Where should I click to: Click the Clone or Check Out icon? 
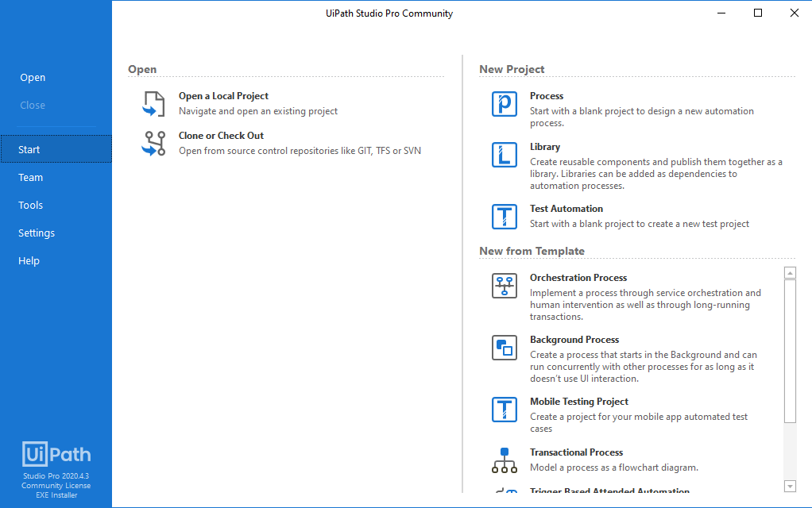click(x=153, y=144)
